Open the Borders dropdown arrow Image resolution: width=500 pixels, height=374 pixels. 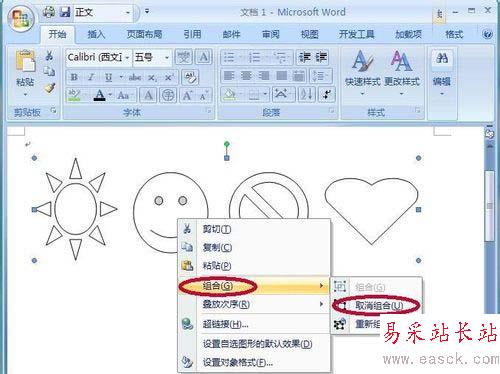pyautogui.click(x=266, y=95)
